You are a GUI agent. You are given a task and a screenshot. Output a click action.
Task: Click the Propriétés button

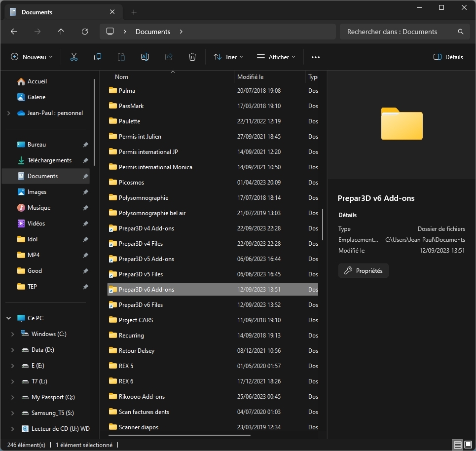pyautogui.click(x=364, y=271)
